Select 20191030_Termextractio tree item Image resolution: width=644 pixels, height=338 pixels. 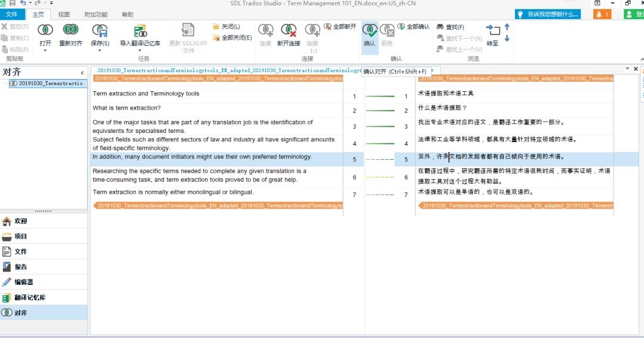point(48,83)
